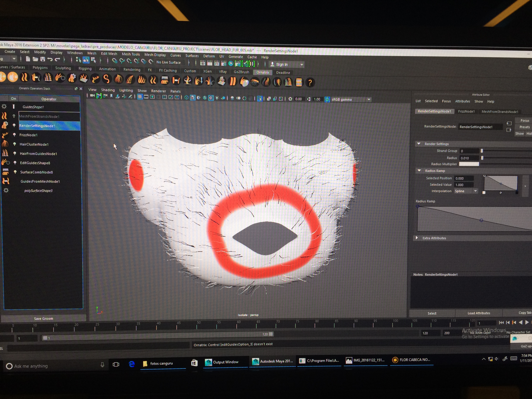Screen dimensions: 532x399
Task: Open the Lighting panel menu
Action: click(x=126, y=90)
